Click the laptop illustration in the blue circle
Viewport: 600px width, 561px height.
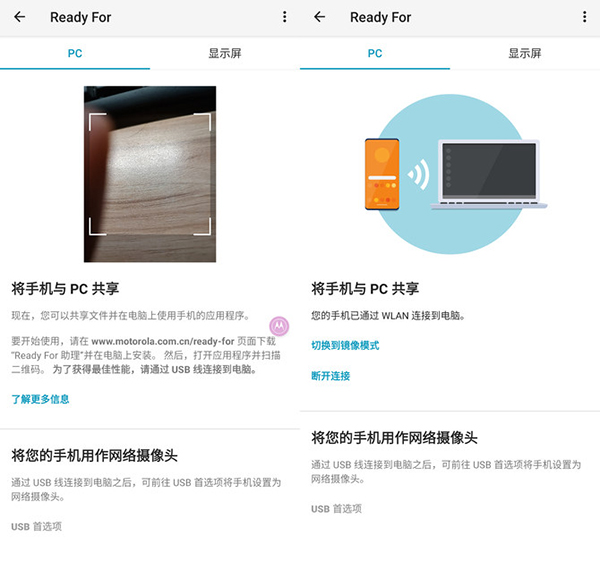[x=488, y=177]
